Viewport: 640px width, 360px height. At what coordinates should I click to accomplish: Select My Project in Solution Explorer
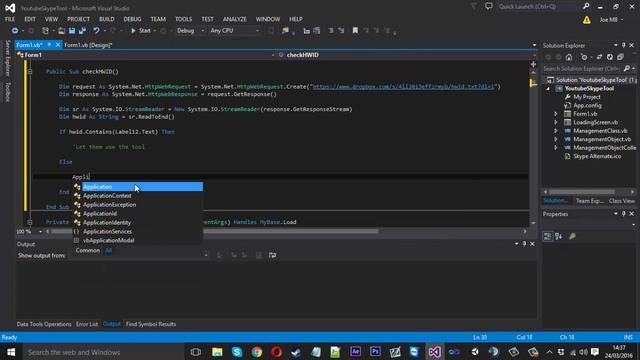(x=587, y=97)
